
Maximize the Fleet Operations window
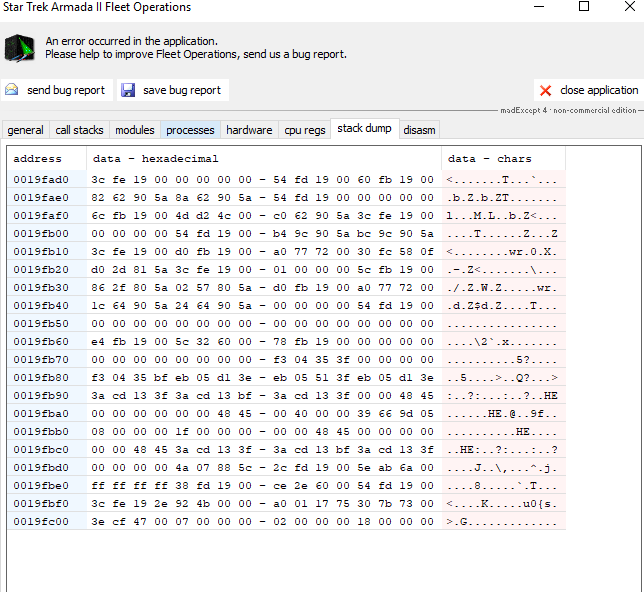pos(584,6)
